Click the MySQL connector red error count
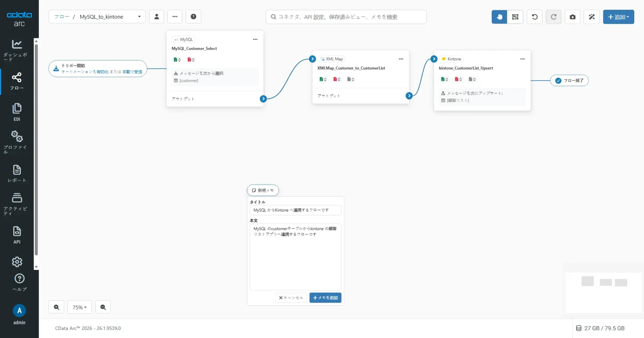The image size is (644, 338). point(191,60)
